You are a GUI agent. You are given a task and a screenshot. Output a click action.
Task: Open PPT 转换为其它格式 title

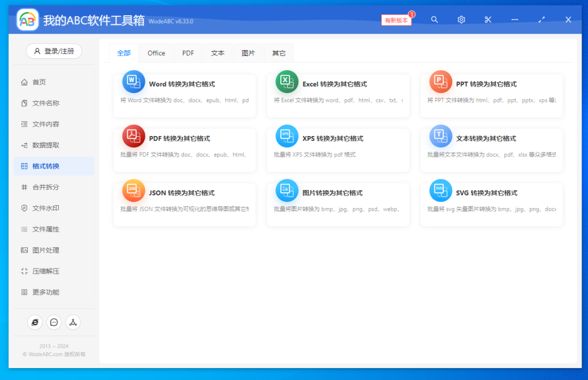point(486,84)
